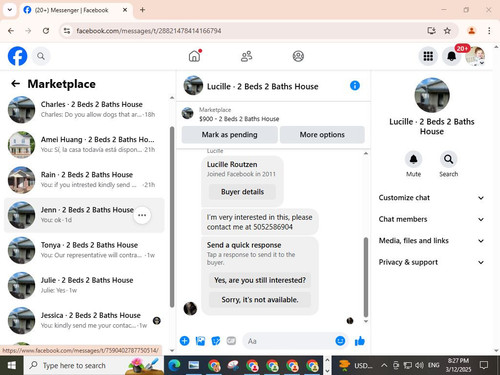
Task: Open more options dots on Jenn chat
Action: pos(142,215)
